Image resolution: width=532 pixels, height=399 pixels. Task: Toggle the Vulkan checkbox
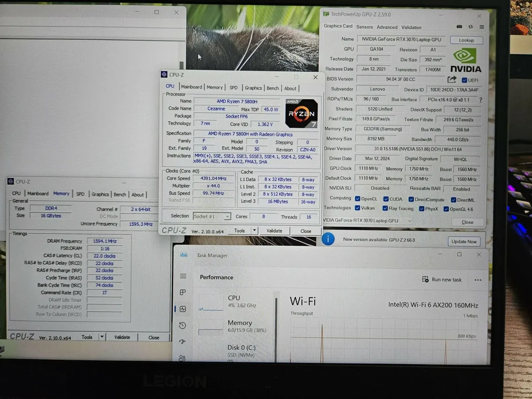click(357, 208)
